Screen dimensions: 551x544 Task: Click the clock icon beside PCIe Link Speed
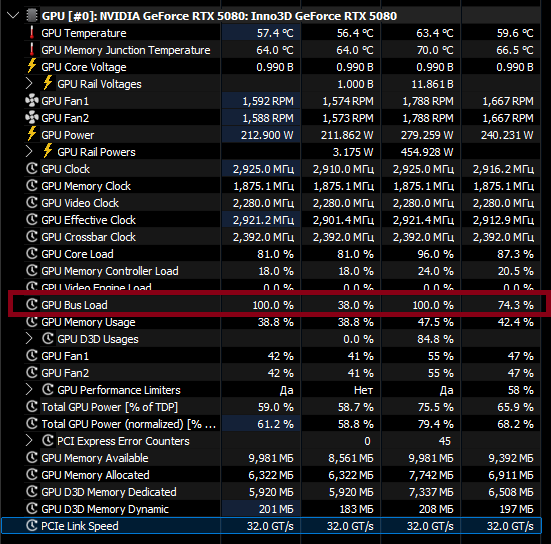pyautogui.click(x=32, y=525)
